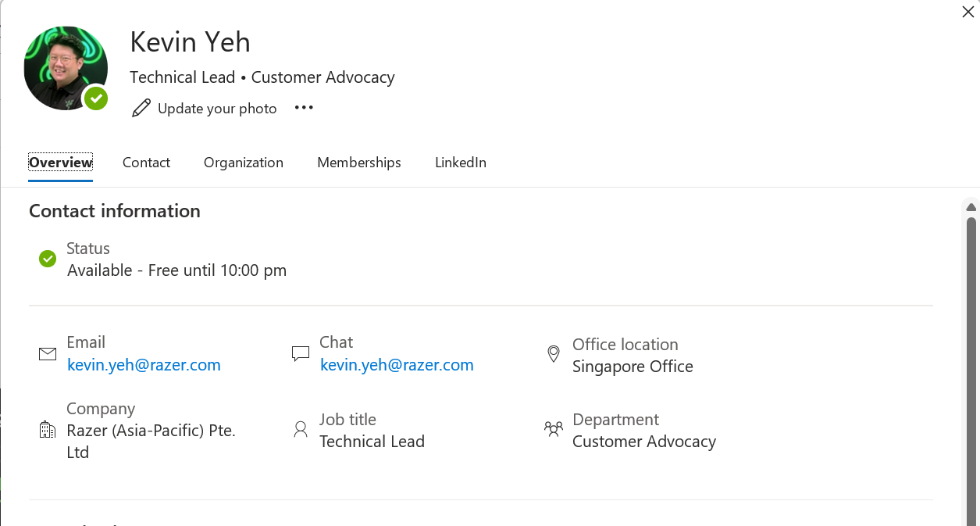This screenshot has width=980, height=526.
Task: Click the scrollbar up arrow
Action: point(971,207)
